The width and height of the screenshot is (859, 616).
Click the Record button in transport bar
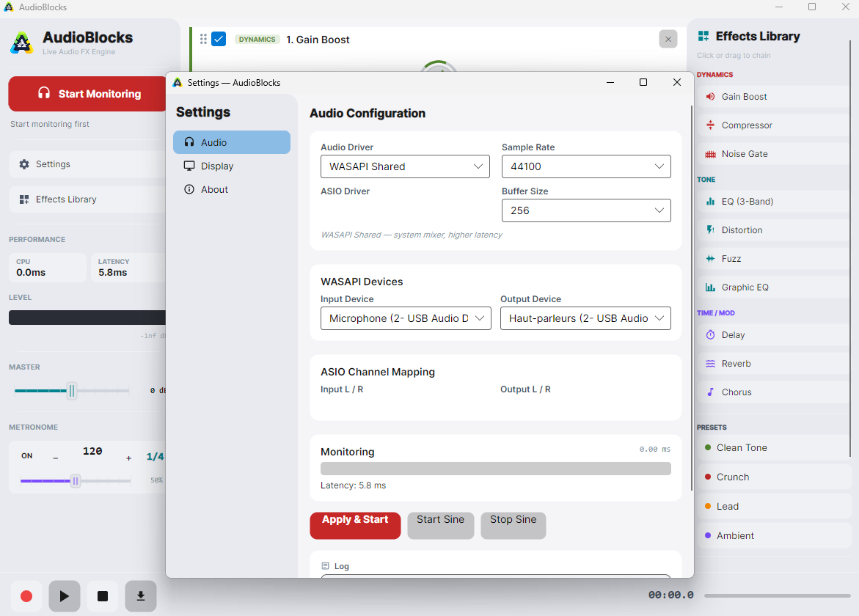[26, 595]
